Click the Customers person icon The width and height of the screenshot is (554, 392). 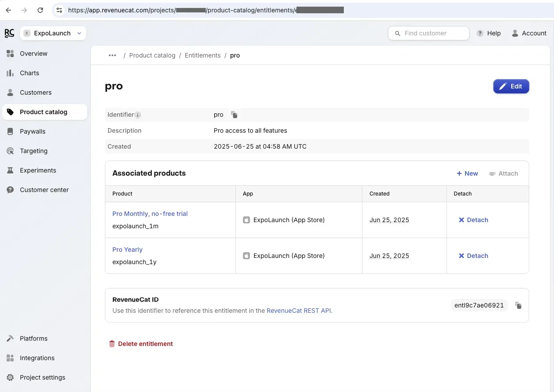click(10, 92)
